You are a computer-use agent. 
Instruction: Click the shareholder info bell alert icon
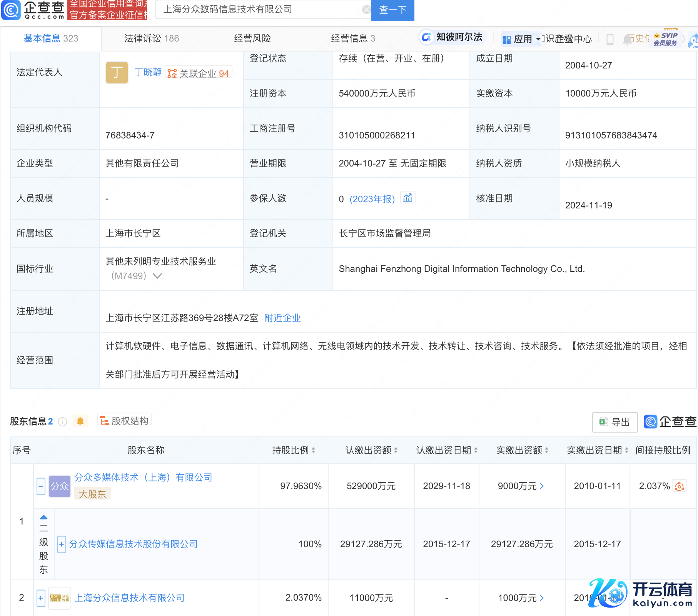click(80, 421)
